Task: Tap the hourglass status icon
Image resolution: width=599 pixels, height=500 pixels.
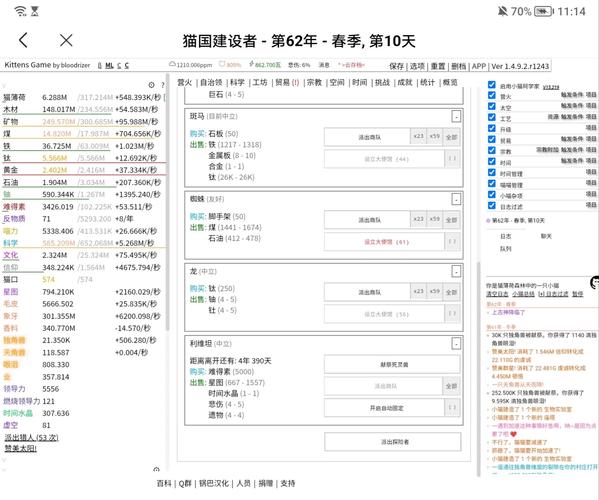Action: 35,11
